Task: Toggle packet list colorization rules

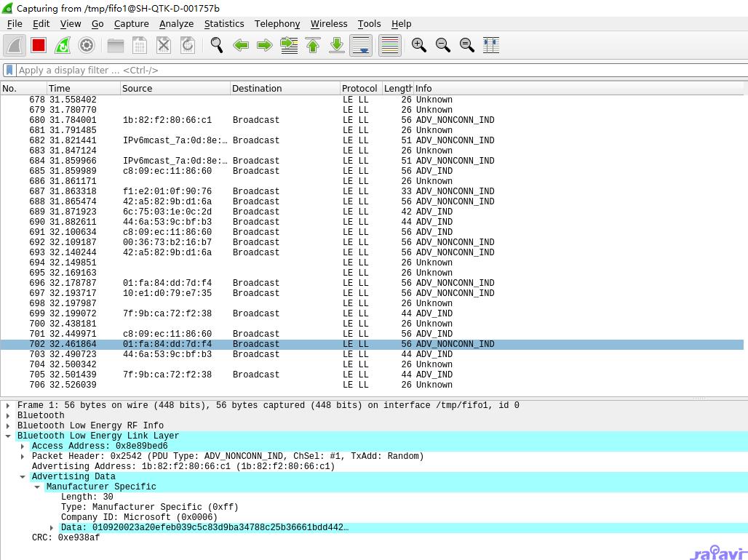Action: 390,45
